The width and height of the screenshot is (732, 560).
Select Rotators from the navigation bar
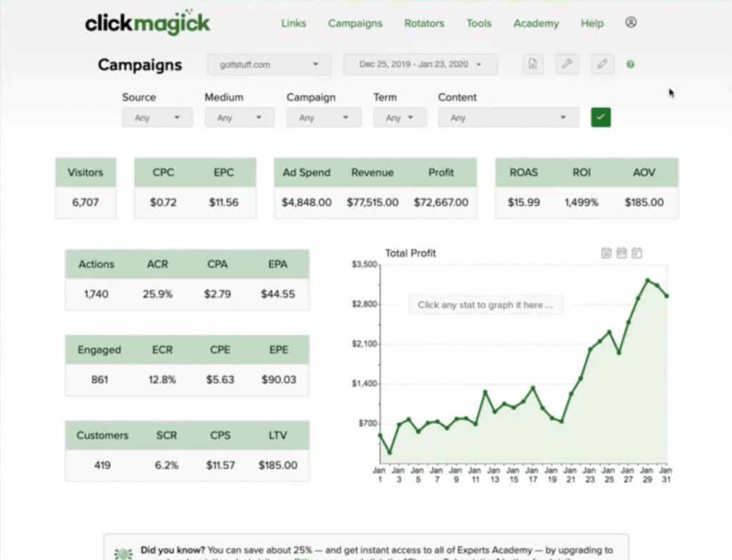pos(424,23)
